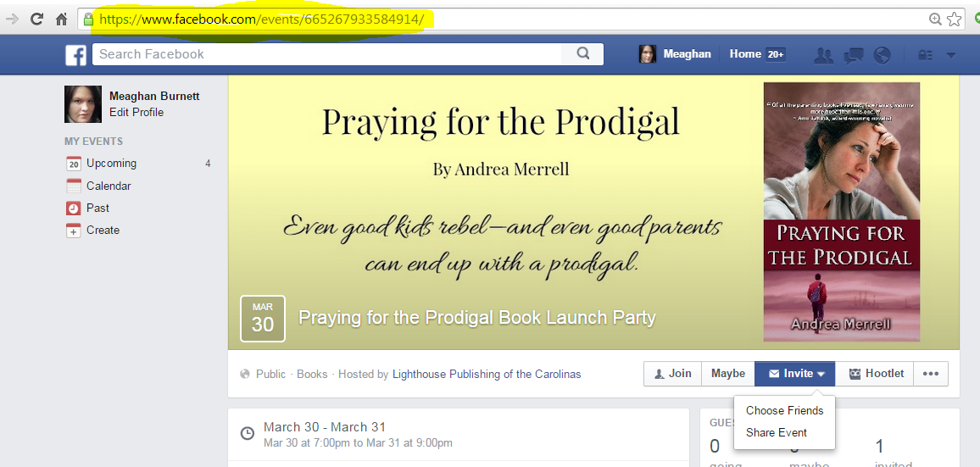The height and width of the screenshot is (467, 980).
Task: Click Meaghan's small profile picture in header
Action: (648, 54)
